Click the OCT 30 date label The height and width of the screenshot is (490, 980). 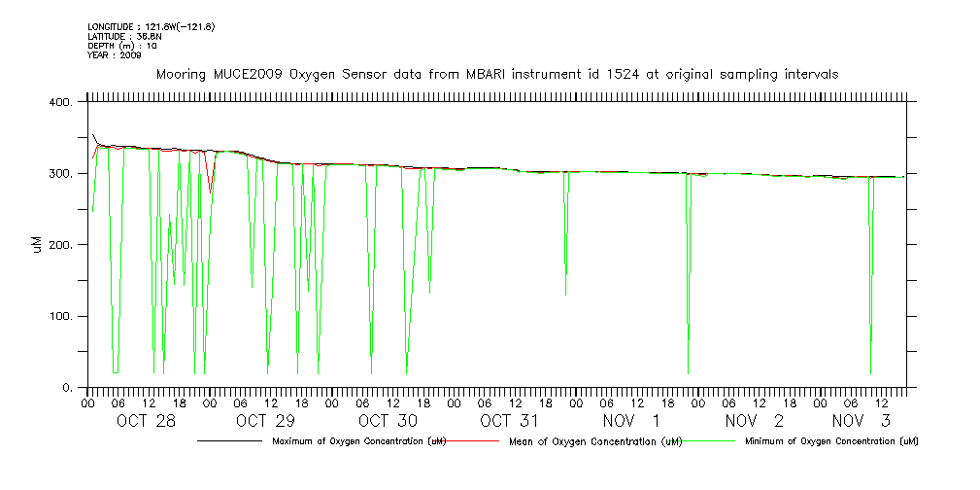pos(388,421)
